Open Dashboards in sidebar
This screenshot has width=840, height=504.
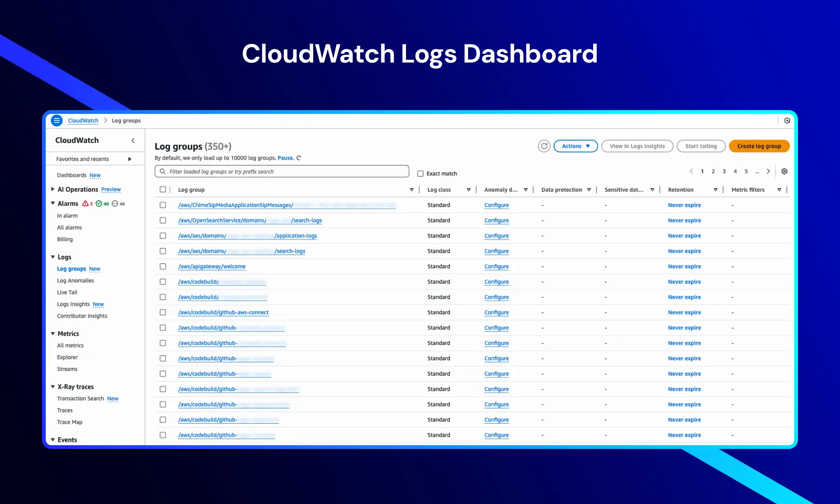[x=72, y=175]
